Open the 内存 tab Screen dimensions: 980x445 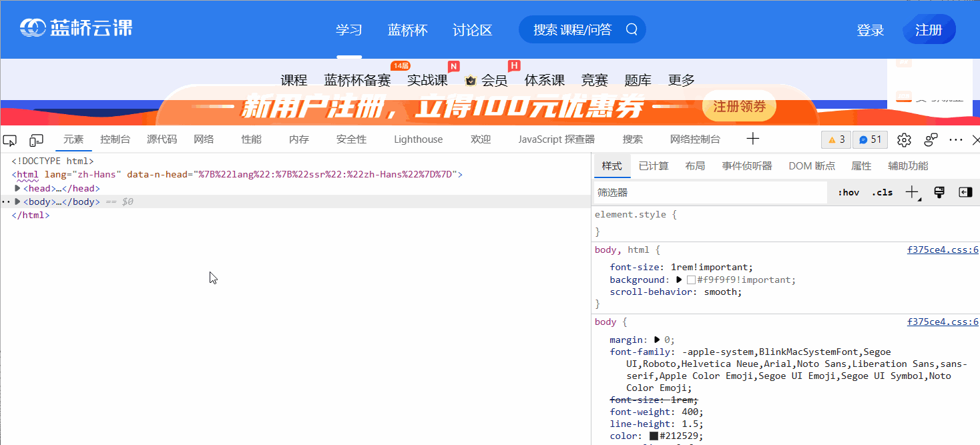(299, 139)
